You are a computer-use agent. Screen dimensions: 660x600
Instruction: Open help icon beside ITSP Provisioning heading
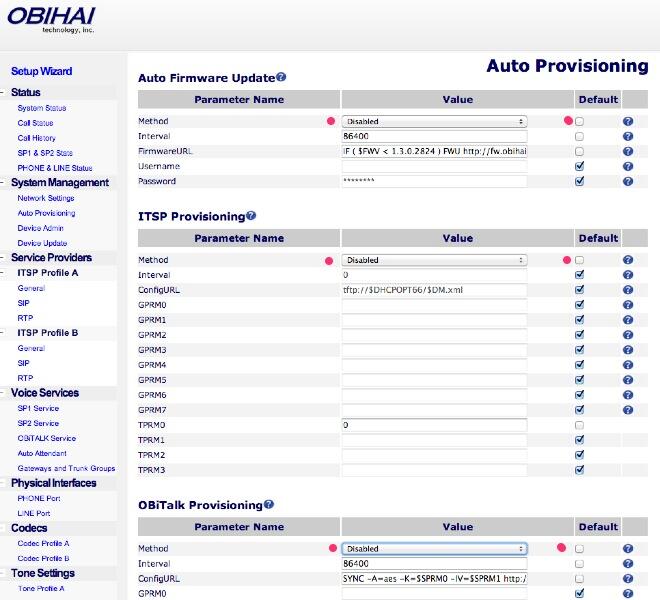click(251, 216)
